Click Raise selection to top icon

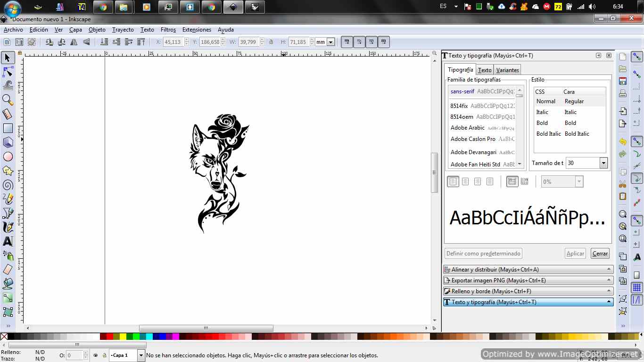141,42
